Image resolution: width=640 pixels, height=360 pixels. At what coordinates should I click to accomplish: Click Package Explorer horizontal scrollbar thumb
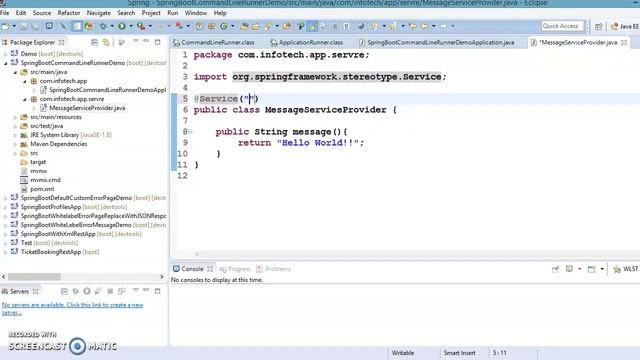tap(34, 277)
